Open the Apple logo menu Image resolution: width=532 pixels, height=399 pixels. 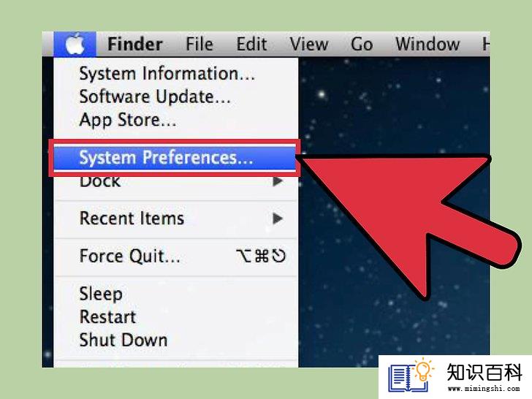pyautogui.click(x=75, y=44)
